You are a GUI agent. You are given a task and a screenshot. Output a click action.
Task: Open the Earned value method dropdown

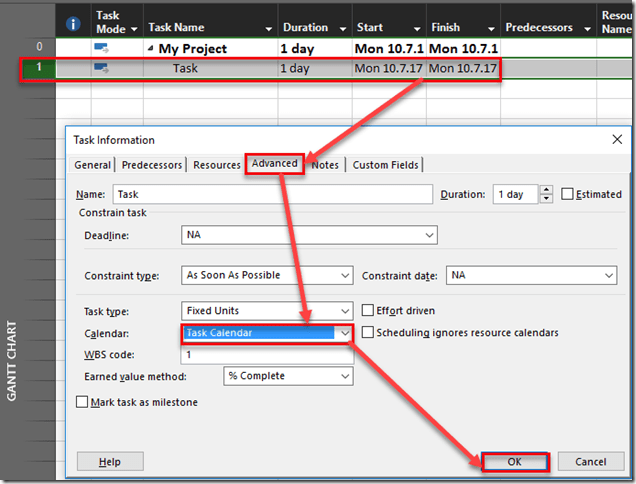point(345,376)
